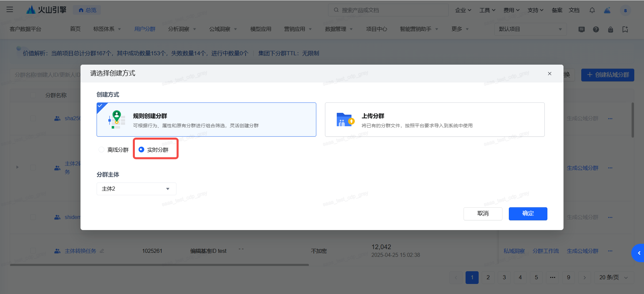Viewport: 644px width, 294px height.
Task: Click the 搜索产品或文档 search field
Action: click(x=389, y=10)
